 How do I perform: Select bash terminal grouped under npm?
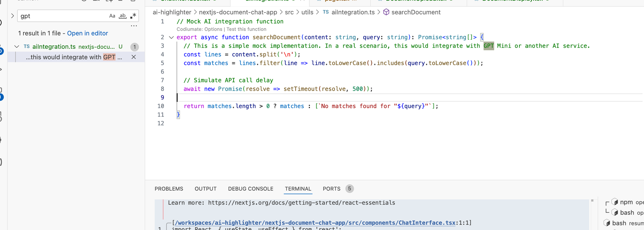627,213
